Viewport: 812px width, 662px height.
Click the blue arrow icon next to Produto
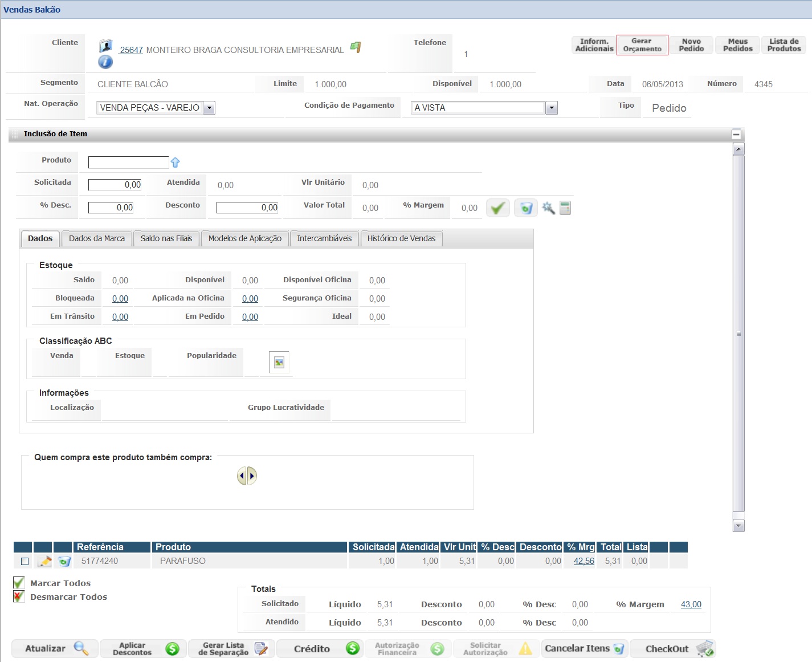pyautogui.click(x=176, y=163)
